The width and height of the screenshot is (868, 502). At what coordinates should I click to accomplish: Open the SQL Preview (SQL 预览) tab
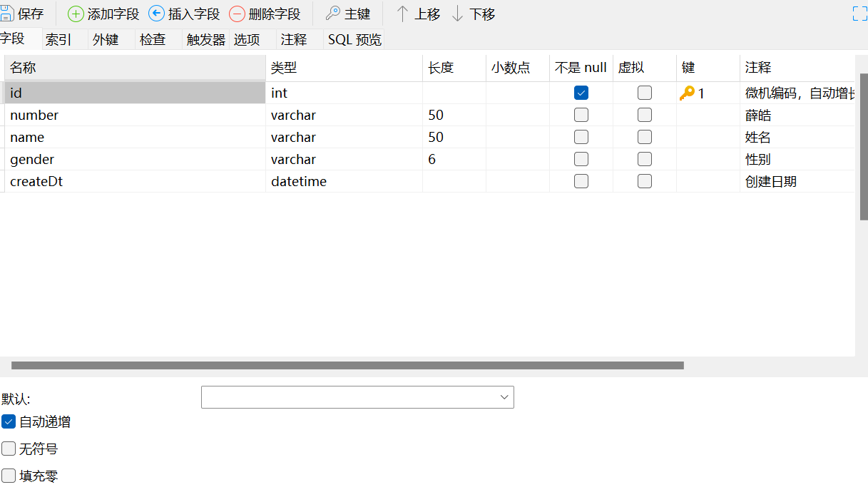click(354, 40)
